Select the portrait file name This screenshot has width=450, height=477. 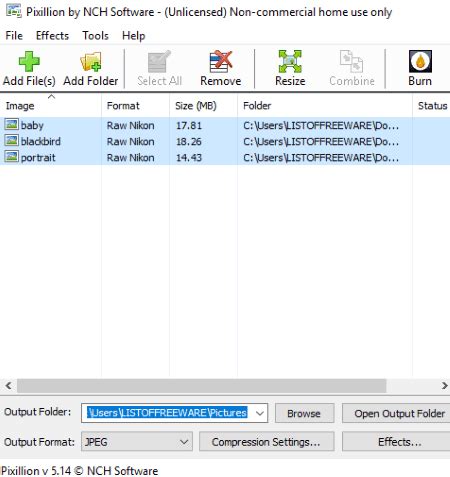(x=38, y=157)
